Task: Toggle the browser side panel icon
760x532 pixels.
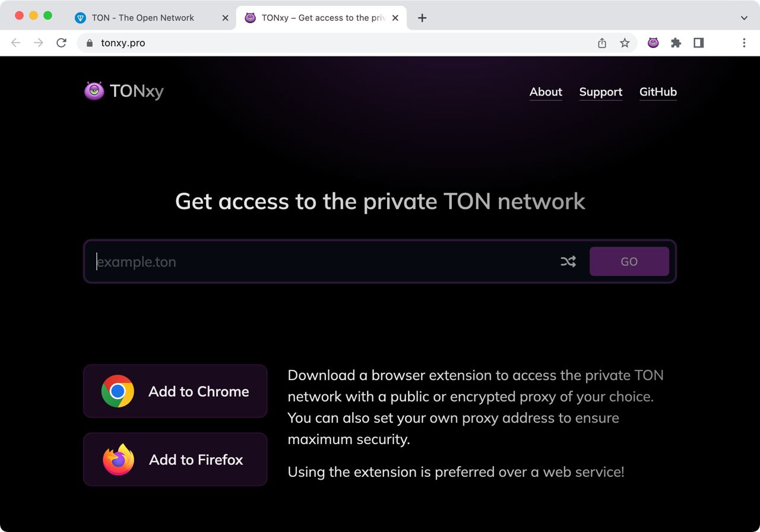Action: click(699, 43)
